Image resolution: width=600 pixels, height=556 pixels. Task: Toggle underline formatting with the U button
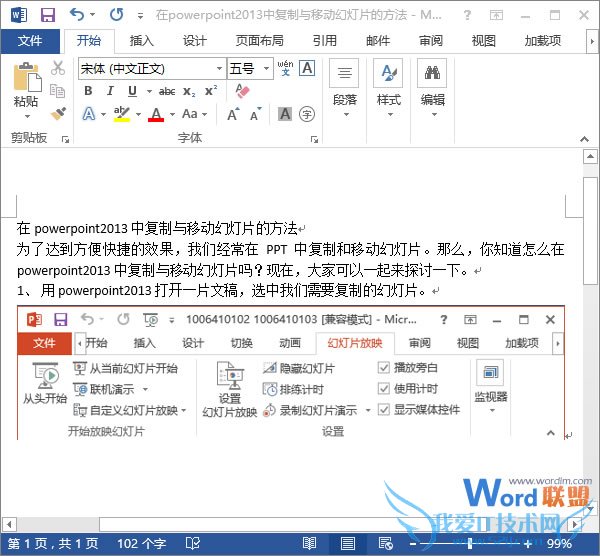click(133, 91)
